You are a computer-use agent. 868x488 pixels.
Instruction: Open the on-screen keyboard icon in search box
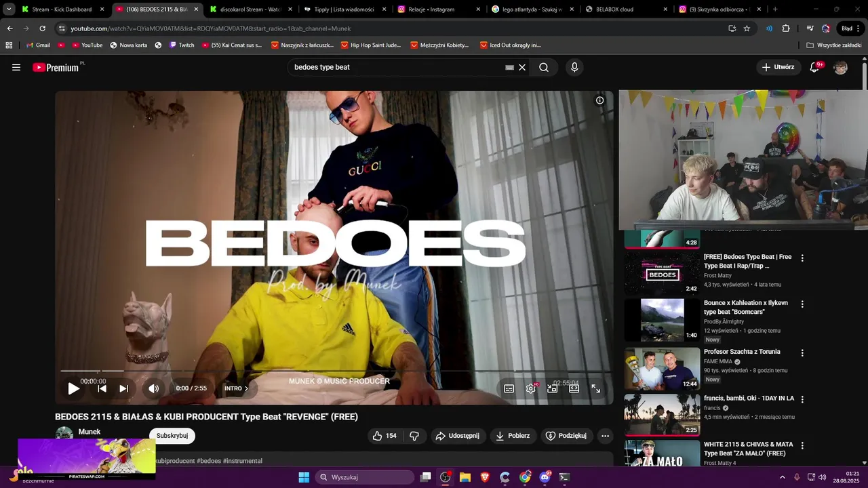click(509, 67)
